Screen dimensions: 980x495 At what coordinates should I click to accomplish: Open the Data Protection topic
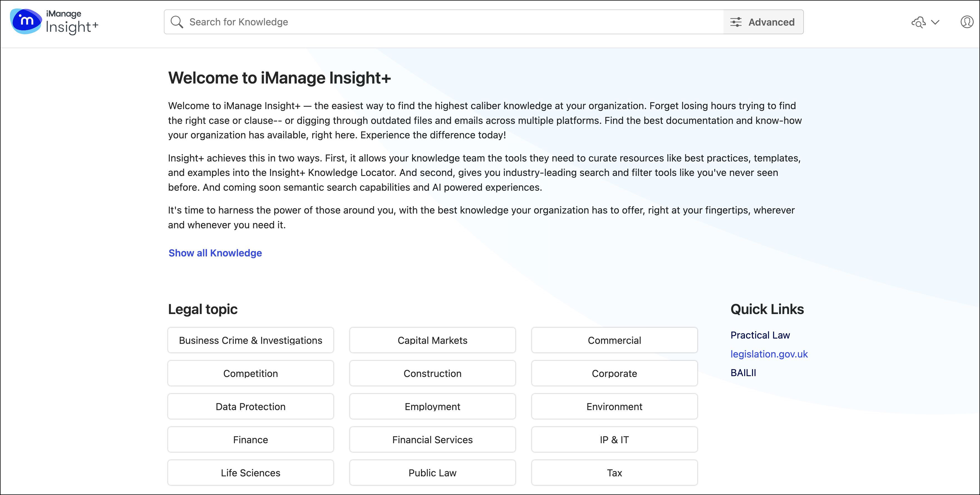coord(250,407)
